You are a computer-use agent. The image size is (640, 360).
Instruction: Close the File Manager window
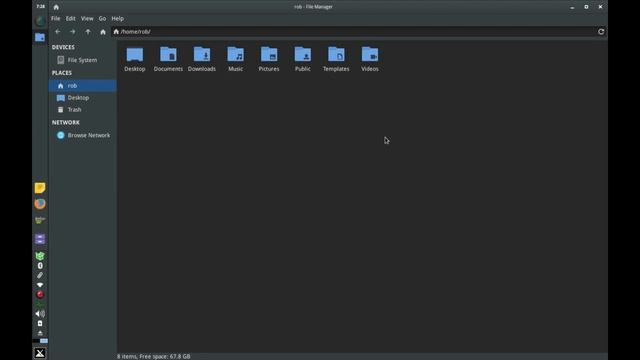600,7
